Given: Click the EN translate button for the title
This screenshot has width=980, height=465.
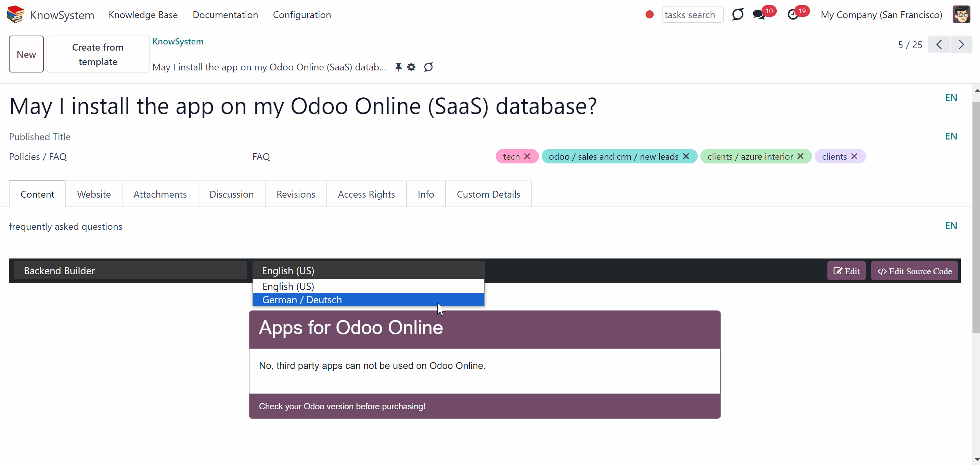Looking at the screenshot, I should pos(951,97).
